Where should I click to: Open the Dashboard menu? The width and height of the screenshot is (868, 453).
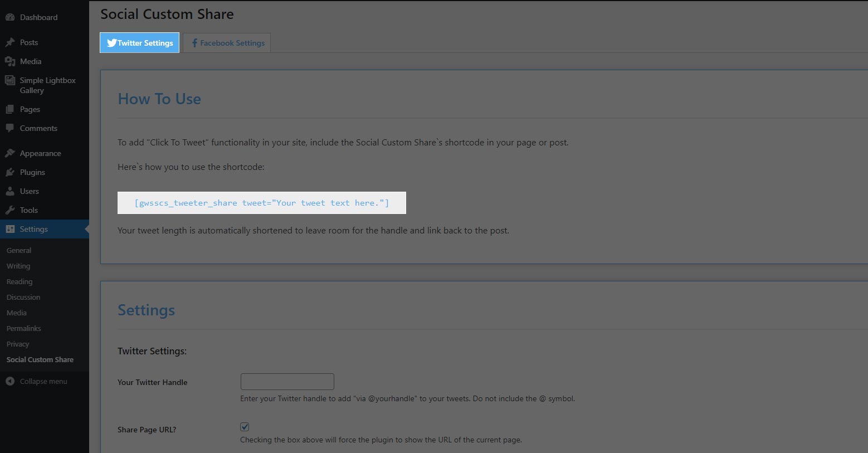tap(45, 17)
